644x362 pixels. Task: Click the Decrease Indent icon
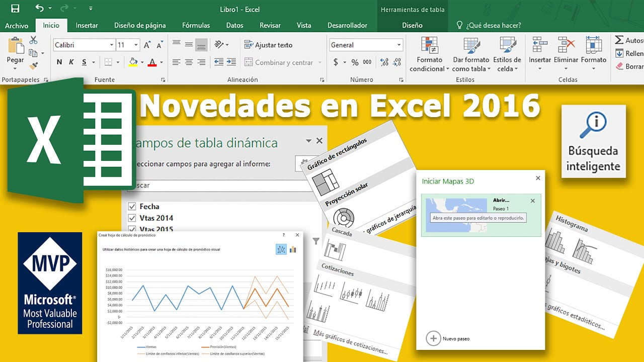point(219,62)
